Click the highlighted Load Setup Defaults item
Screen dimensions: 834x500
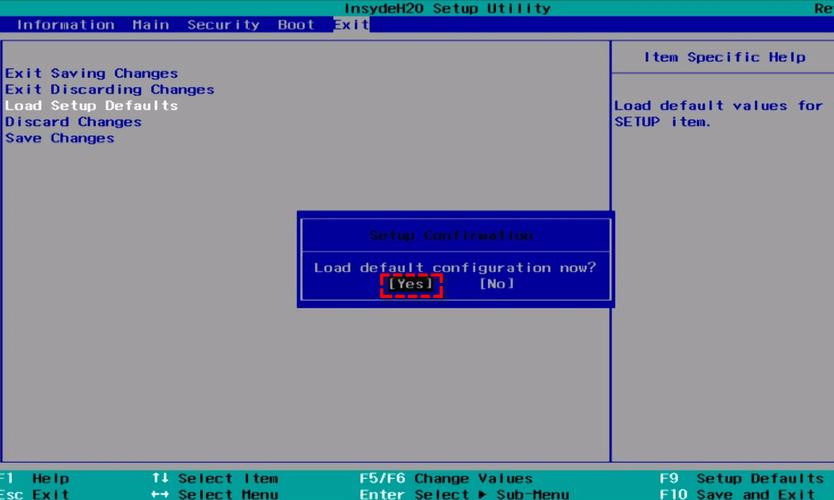(91, 105)
